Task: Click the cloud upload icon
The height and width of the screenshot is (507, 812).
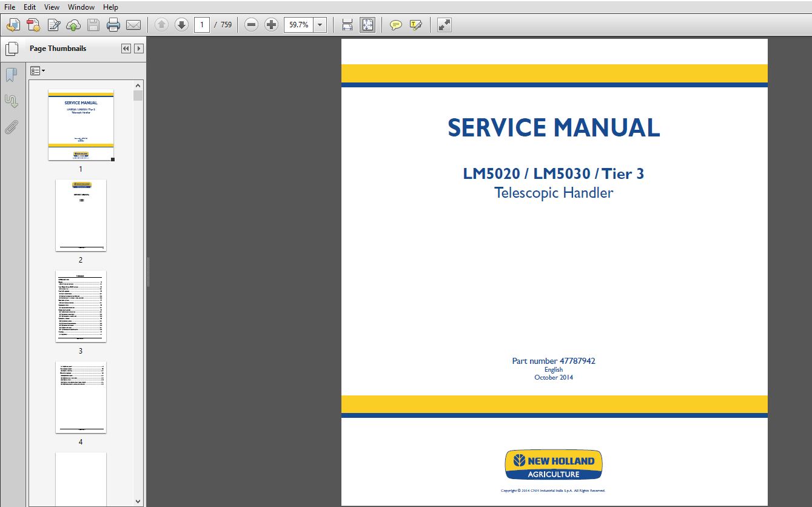Action: (x=73, y=25)
